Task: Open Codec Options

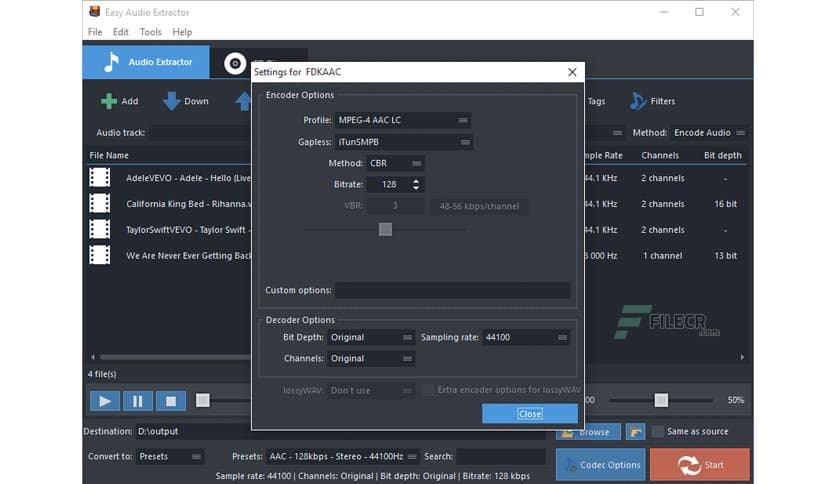Action: click(600, 465)
